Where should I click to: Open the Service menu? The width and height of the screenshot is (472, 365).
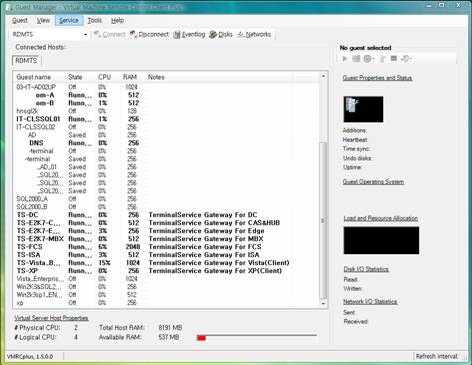(x=69, y=20)
